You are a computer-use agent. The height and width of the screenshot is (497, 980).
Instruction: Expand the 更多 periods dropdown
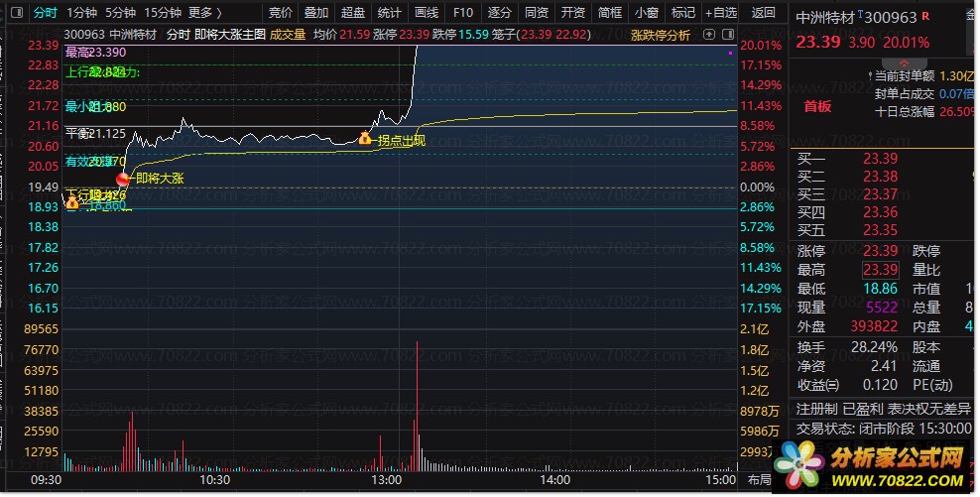(x=205, y=13)
